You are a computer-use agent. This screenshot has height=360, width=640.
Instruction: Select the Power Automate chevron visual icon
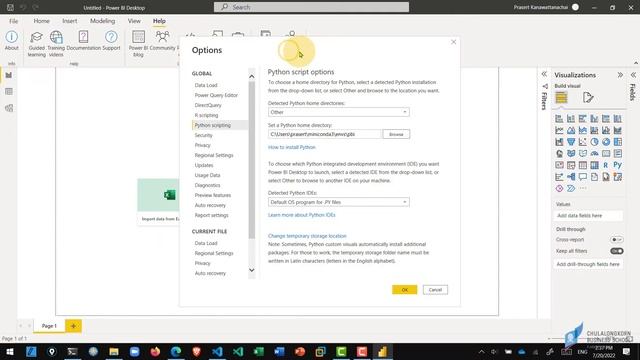(571, 188)
